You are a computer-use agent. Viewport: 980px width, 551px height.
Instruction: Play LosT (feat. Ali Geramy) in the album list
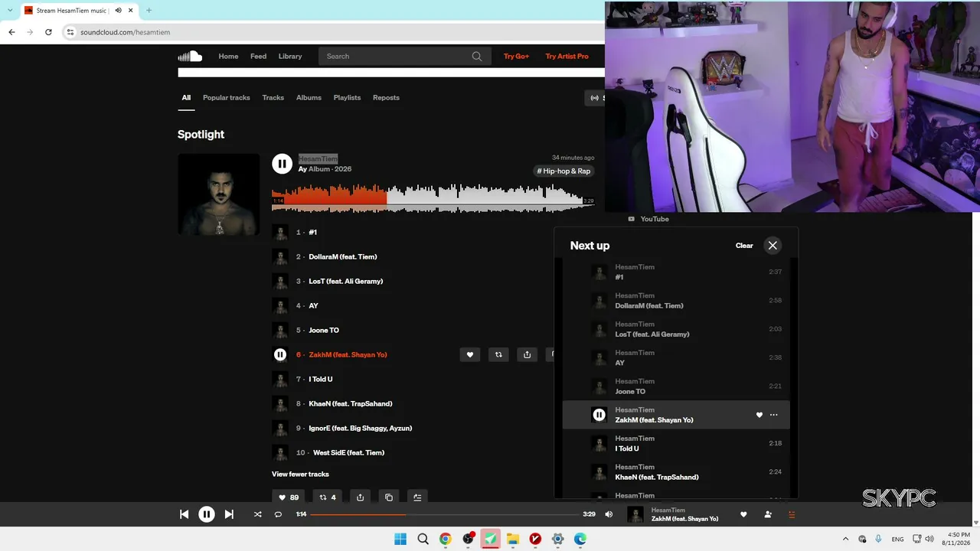point(346,282)
